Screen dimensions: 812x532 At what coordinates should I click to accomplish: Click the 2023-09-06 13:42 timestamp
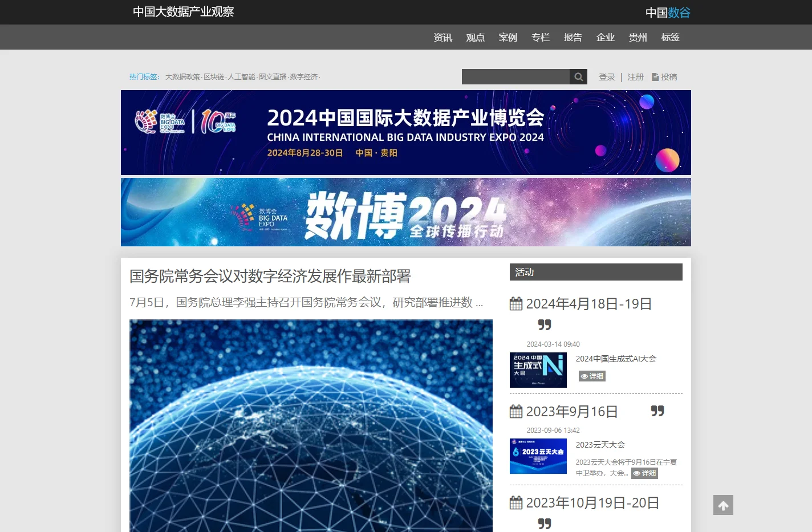pyautogui.click(x=553, y=431)
